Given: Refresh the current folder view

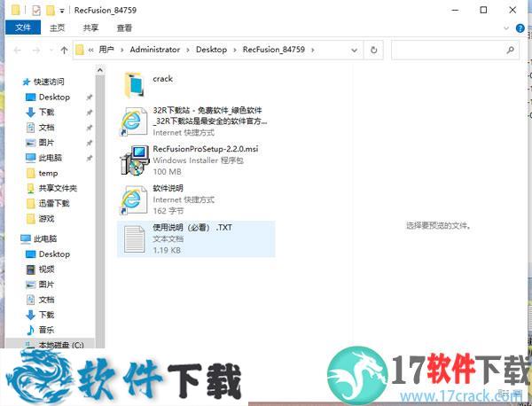Looking at the screenshot, I should [373, 51].
